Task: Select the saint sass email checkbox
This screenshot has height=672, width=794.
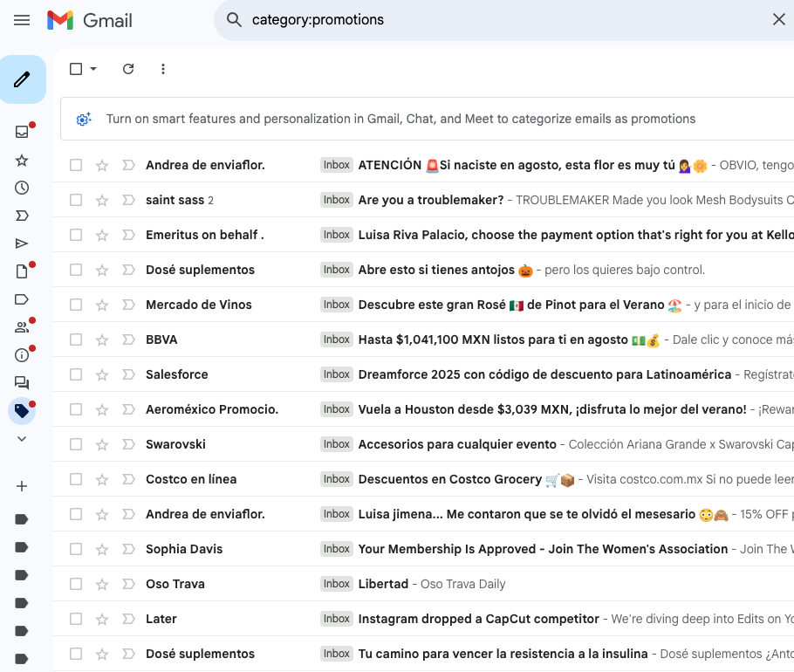Action: click(76, 200)
